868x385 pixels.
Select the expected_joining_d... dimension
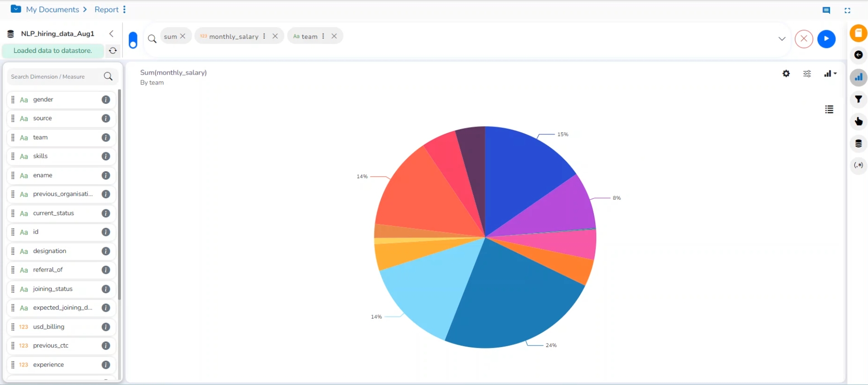[61, 308]
